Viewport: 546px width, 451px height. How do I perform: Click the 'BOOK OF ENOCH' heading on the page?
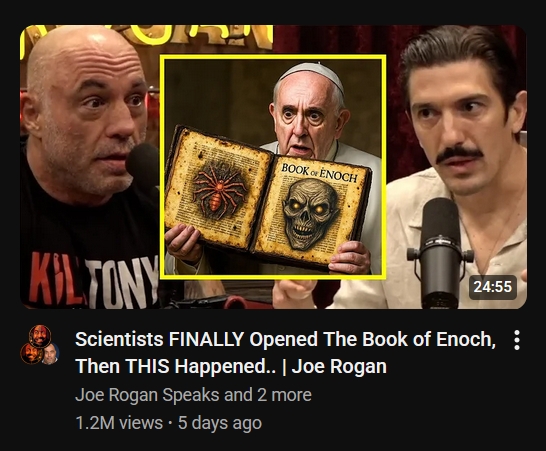click(319, 172)
